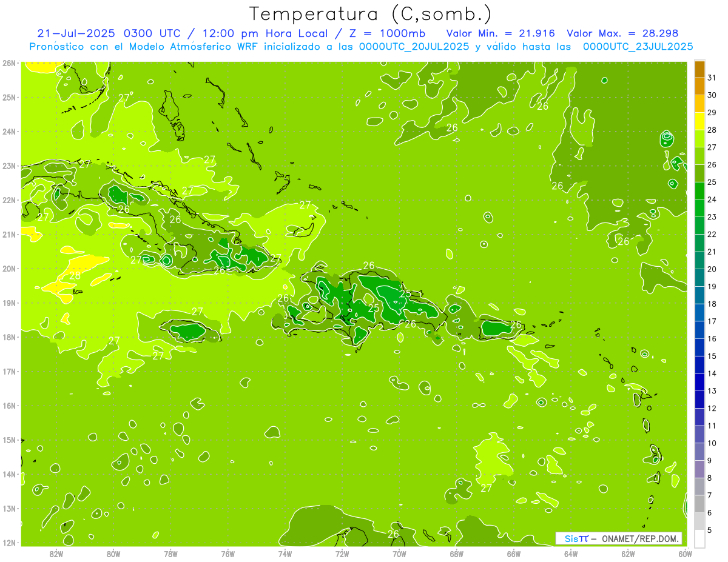Click the "14N" latitude axis label
Image resolution: width=728 pixels, height=562 pixels.
9,474
